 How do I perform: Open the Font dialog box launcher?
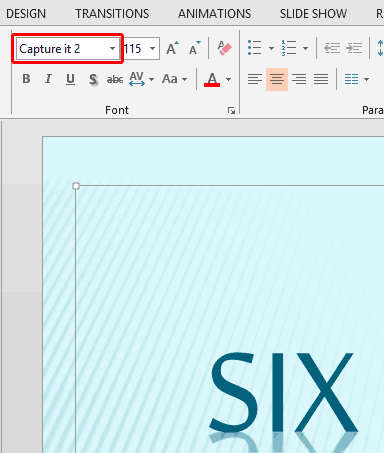coord(231,110)
